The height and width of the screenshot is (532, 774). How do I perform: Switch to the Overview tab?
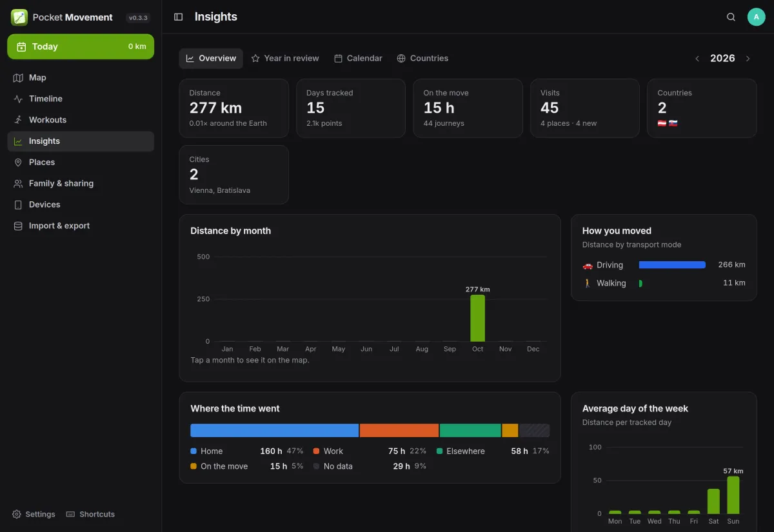[x=211, y=58]
